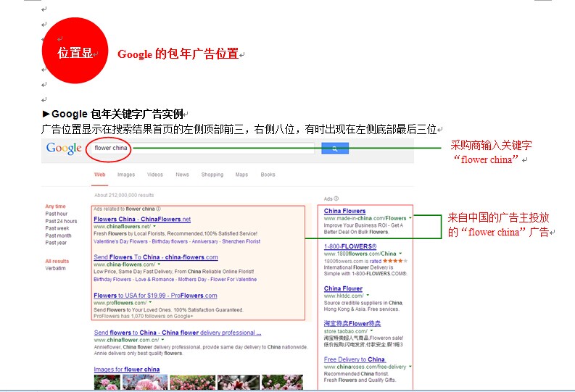Viewport: 575px width, 392px height.
Task: Expand dropdown arrow beside made-in-china.com/Flowers
Action: [x=410, y=218]
